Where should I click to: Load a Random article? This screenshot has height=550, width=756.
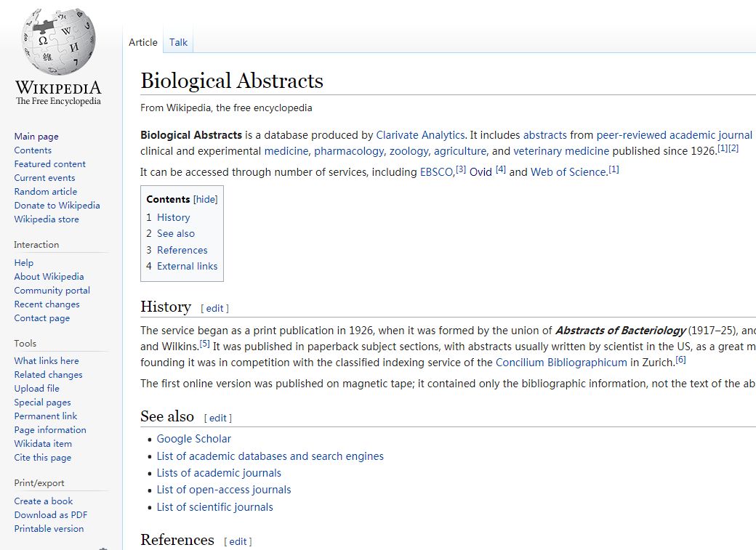click(45, 191)
